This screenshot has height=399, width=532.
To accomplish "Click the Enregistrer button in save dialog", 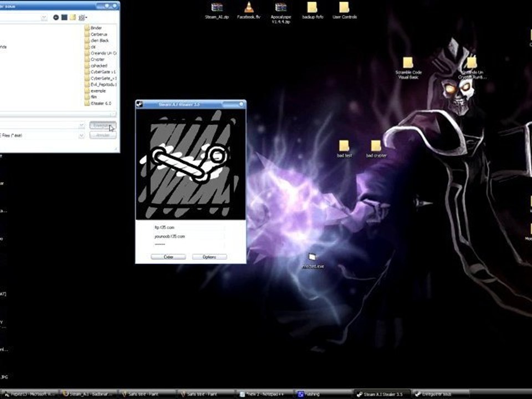I will pyautogui.click(x=103, y=126).
